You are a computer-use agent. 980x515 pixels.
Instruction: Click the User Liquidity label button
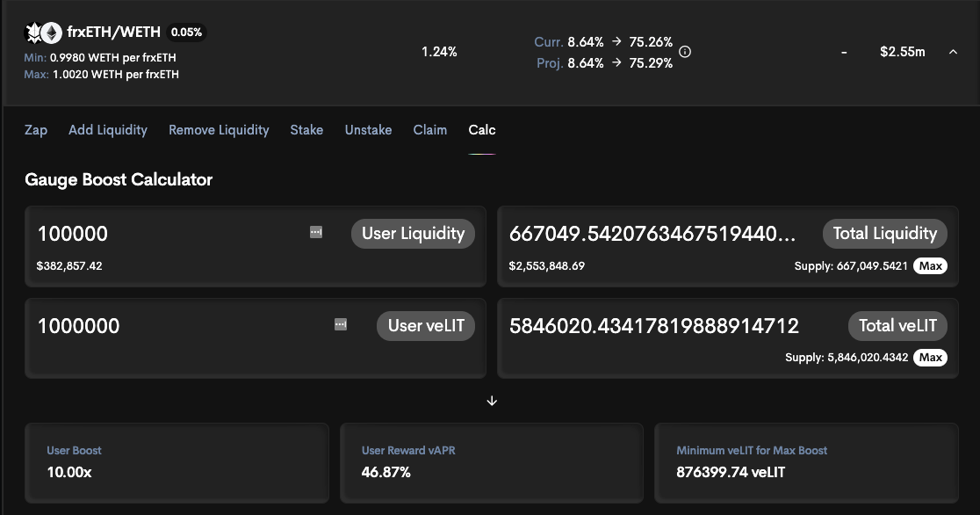(x=413, y=234)
